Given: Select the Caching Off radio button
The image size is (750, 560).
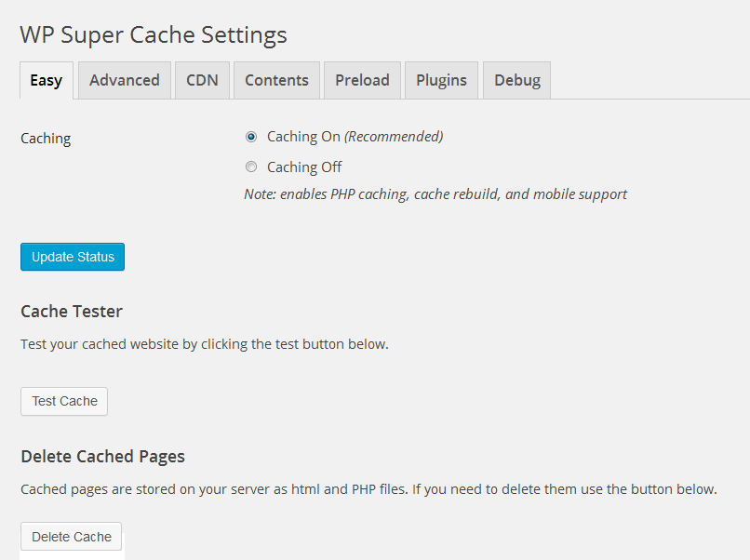Looking at the screenshot, I should point(251,167).
